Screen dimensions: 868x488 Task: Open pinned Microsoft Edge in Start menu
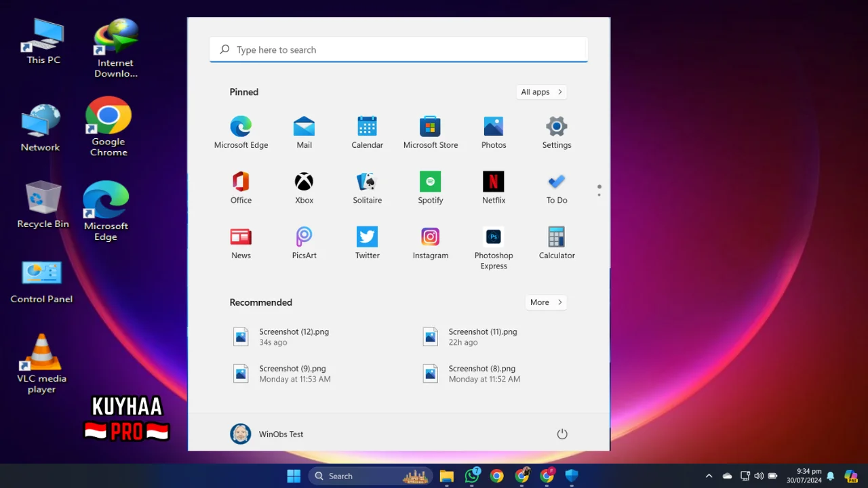tap(241, 132)
